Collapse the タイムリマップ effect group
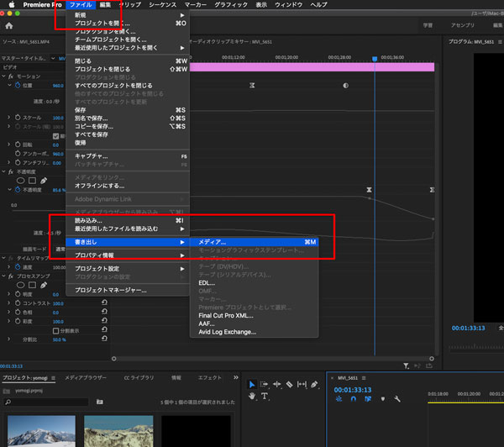This screenshot has height=447, width=504. pyautogui.click(x=3, y=258)
